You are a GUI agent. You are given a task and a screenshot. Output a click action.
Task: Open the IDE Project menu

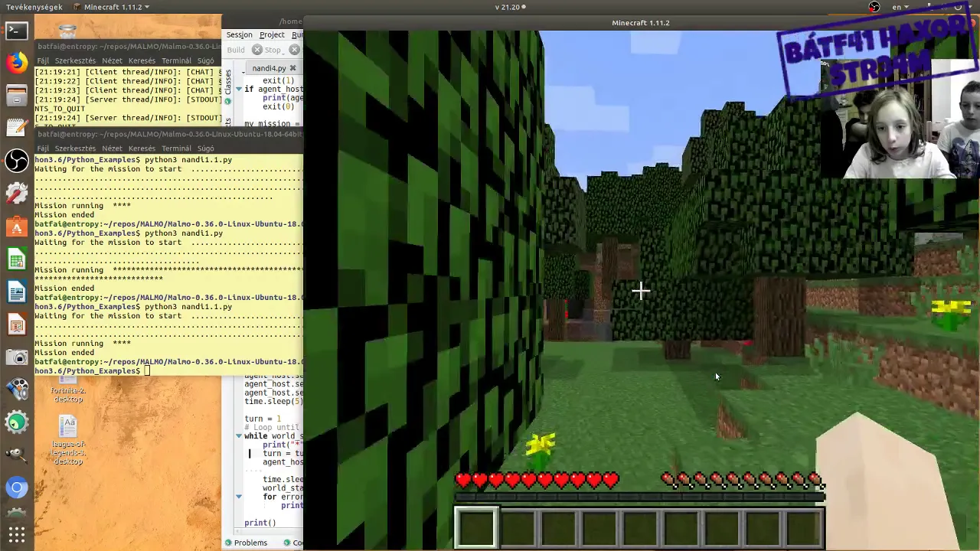(x=272, y=34)
